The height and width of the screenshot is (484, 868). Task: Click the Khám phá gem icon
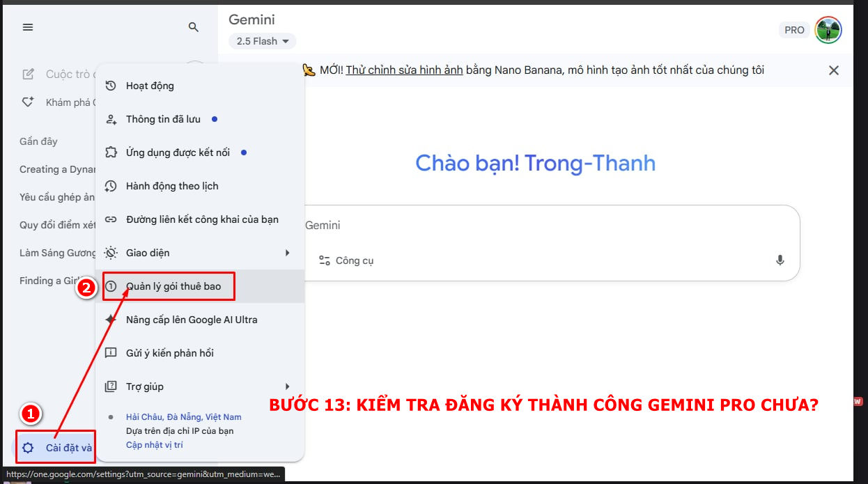29,102
